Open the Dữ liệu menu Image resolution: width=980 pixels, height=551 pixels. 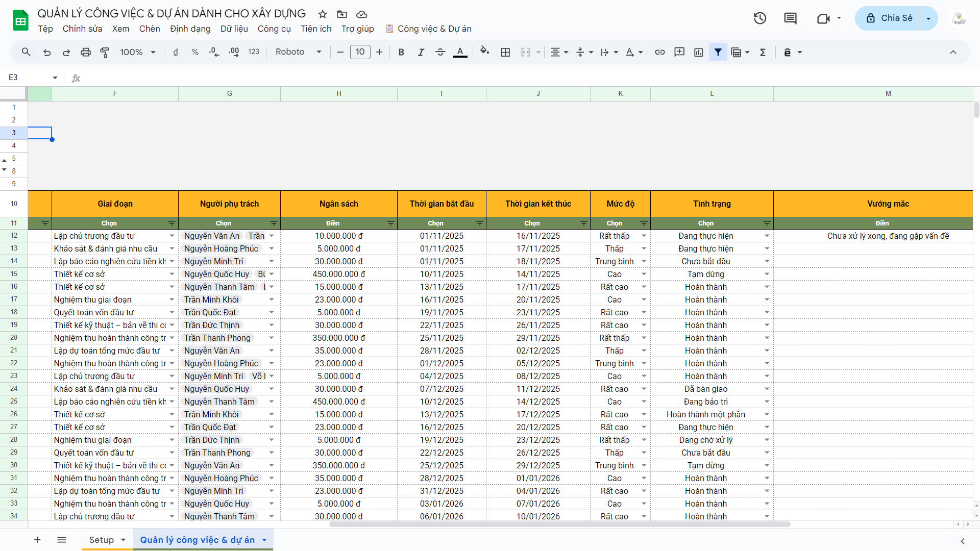234,29
